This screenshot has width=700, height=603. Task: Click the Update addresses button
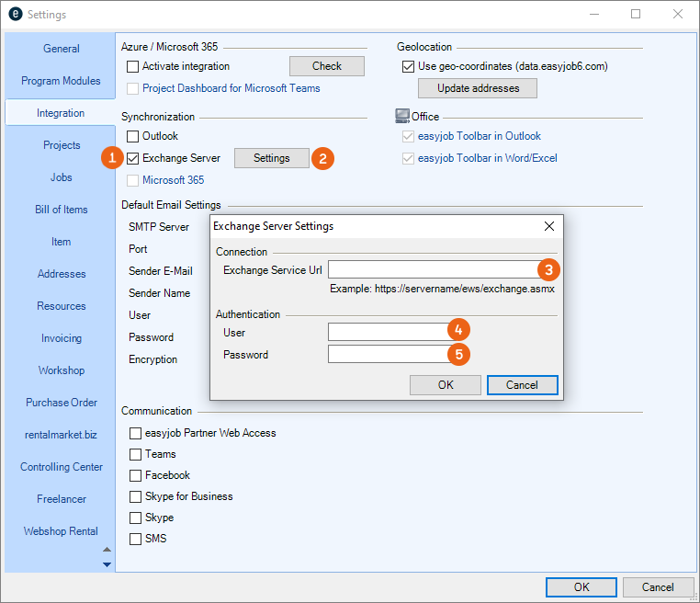click(477, 88)
